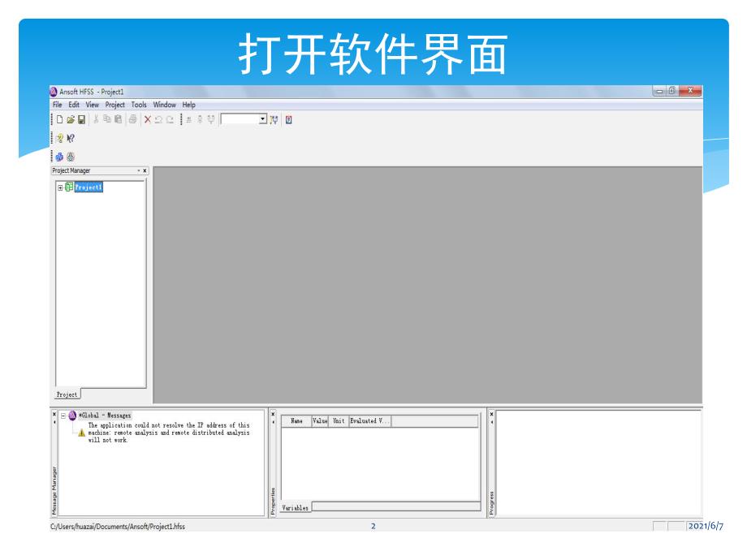Print the document via printer icon
The height and width of the screenshot is (560, 747).
click(132, 119)
